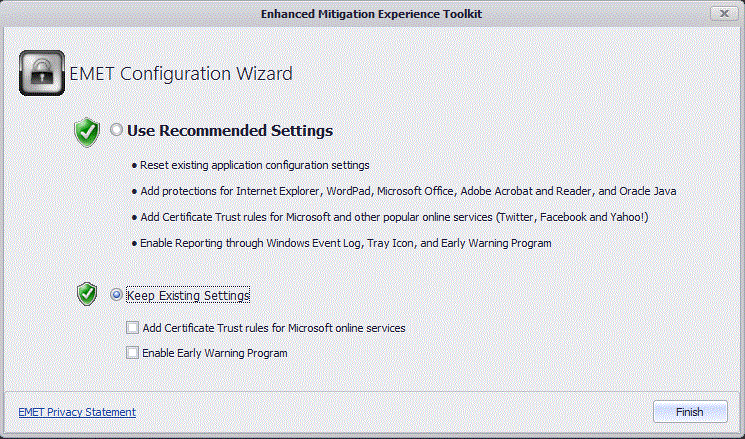Viewport: 745px width, 439px height.
Task: Click the green shield beside Keep Existing Settings
Action: (88, 294)
